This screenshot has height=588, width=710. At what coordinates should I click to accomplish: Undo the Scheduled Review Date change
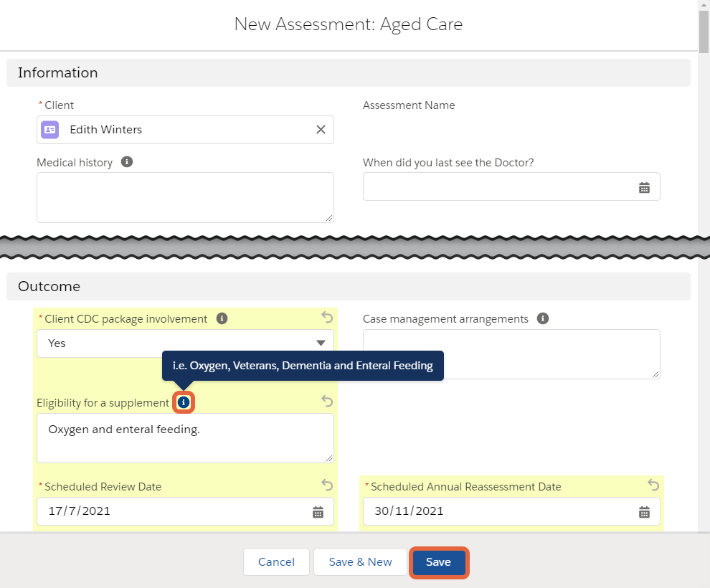click(x=327, y=485)
